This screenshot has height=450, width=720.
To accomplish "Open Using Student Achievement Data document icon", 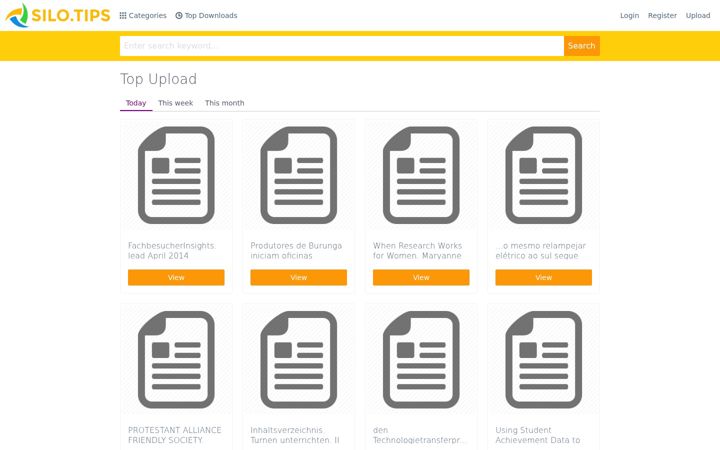I will (x=544, y=360).
